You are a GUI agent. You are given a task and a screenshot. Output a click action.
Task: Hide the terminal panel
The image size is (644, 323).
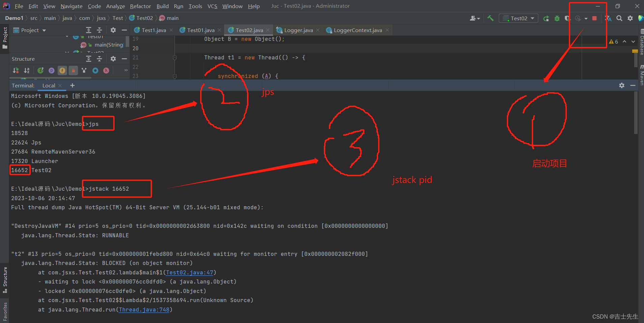(633, 85)
